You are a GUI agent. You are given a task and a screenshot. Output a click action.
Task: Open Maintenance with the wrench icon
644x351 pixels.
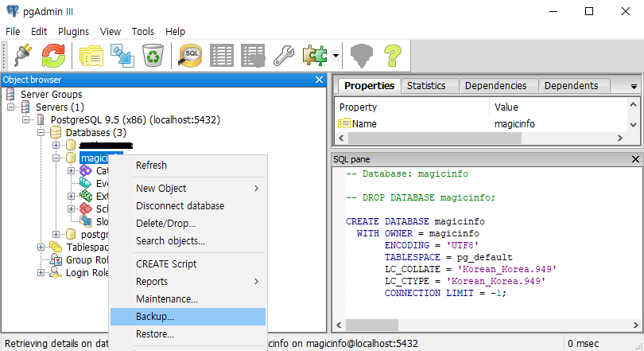coord(284,56)
